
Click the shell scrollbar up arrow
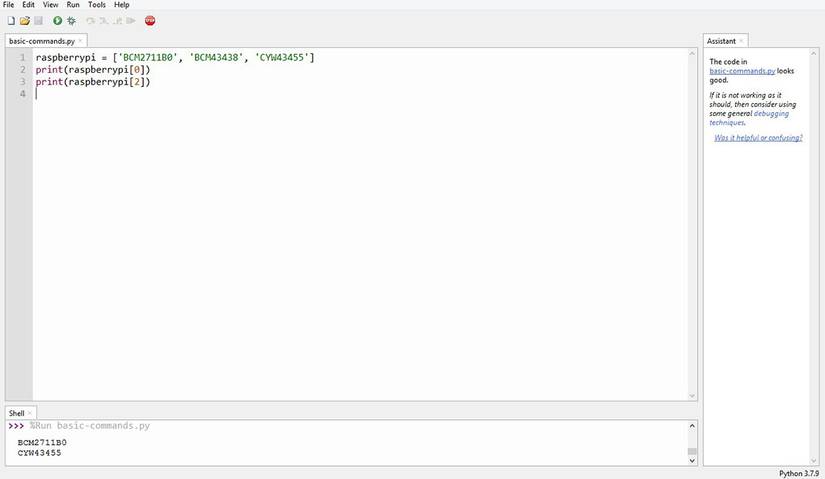pos(692,426)
